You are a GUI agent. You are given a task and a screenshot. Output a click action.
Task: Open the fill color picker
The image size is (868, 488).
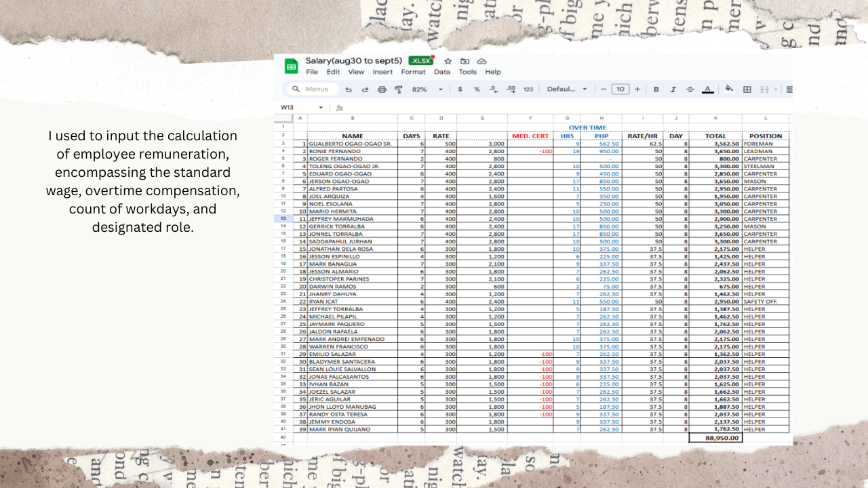729,89
